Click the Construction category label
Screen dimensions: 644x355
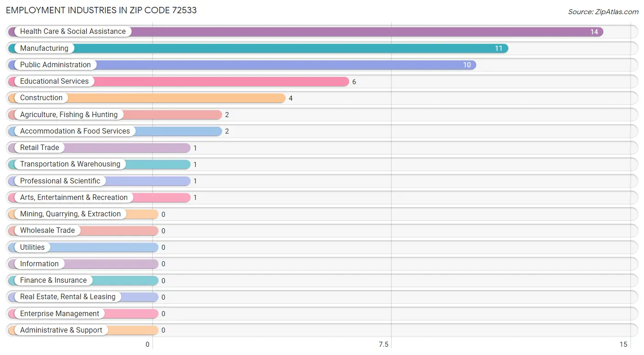[41, 98]
